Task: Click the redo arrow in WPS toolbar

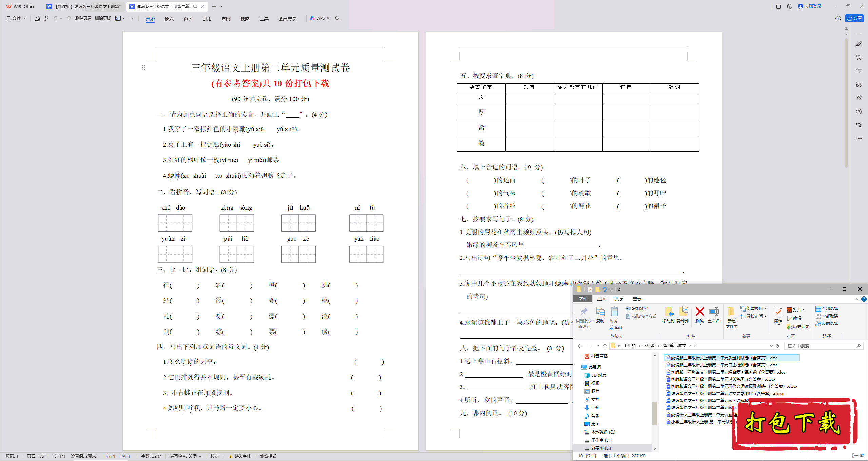Action: coord(69,18)
